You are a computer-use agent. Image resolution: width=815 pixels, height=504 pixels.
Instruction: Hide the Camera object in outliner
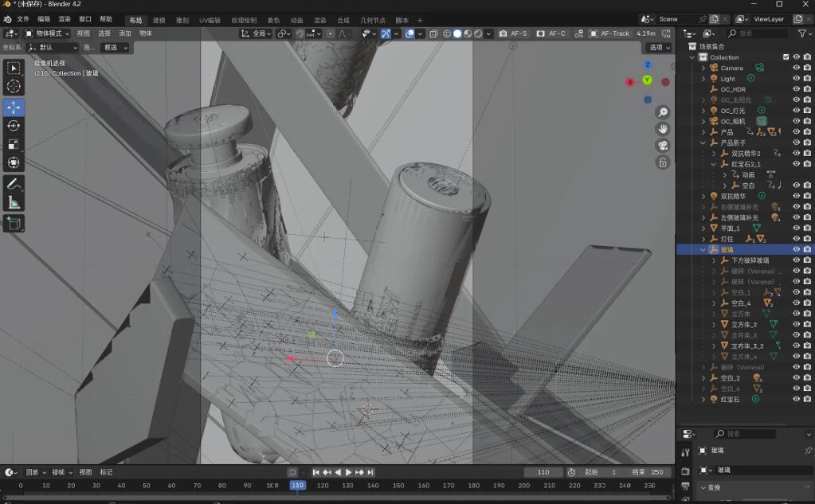pyautogui.click(x=795, y=68)
